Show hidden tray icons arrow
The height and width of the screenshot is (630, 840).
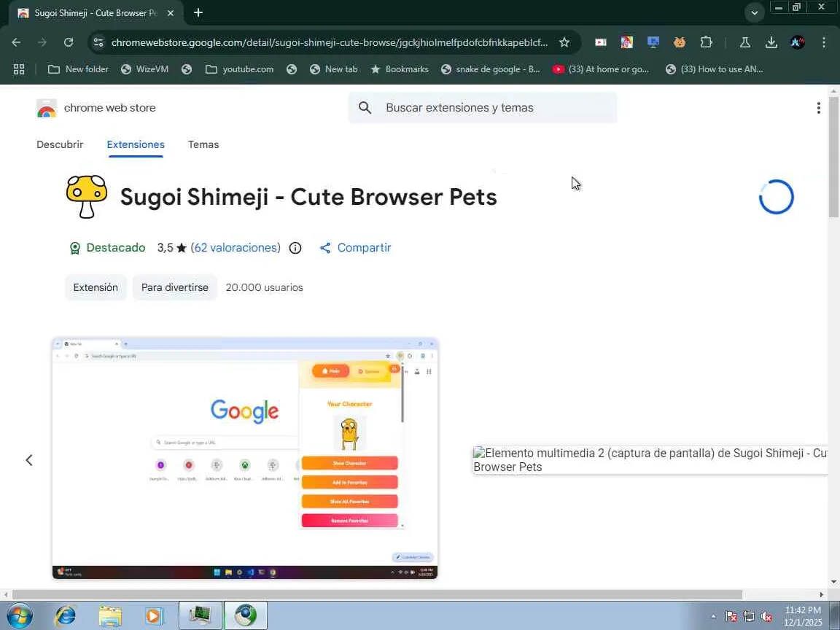(x=713, y=617)
